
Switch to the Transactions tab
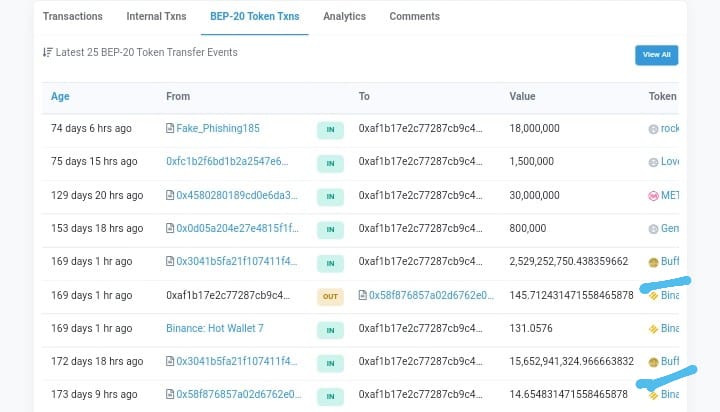(x=73, y=16)
